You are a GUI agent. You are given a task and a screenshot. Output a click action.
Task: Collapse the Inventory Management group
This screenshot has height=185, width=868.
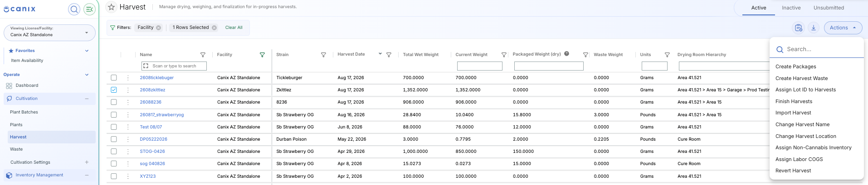pyautogui.click(x=87, y=175)
